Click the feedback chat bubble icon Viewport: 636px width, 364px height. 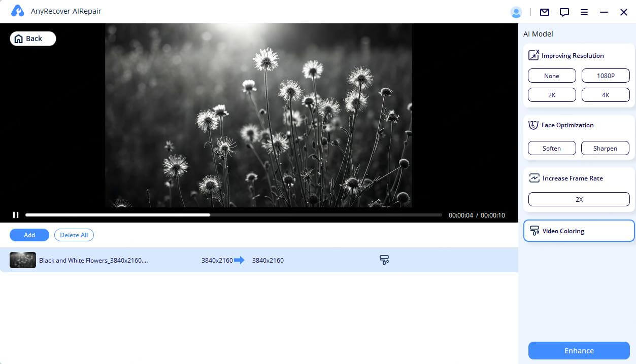[x=564, y=12]
